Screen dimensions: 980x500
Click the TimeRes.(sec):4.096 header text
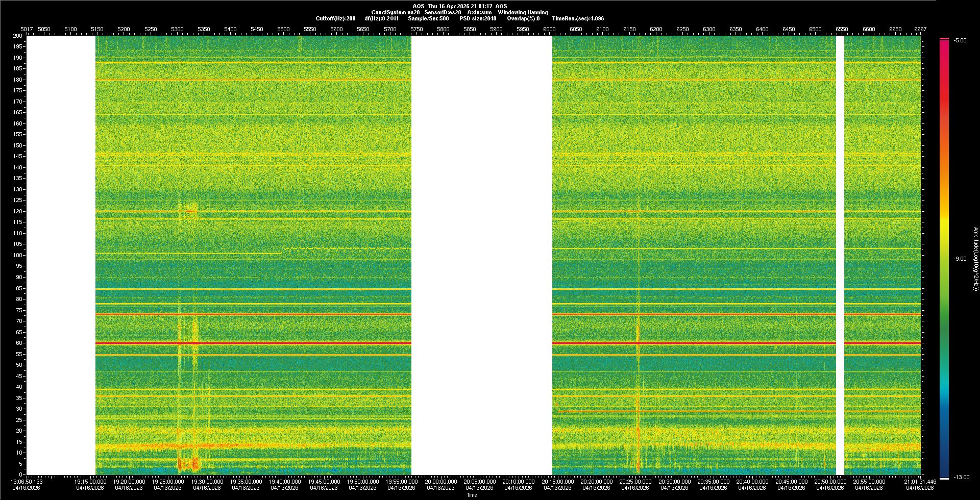pyautogui.click(x=578, y=18)
